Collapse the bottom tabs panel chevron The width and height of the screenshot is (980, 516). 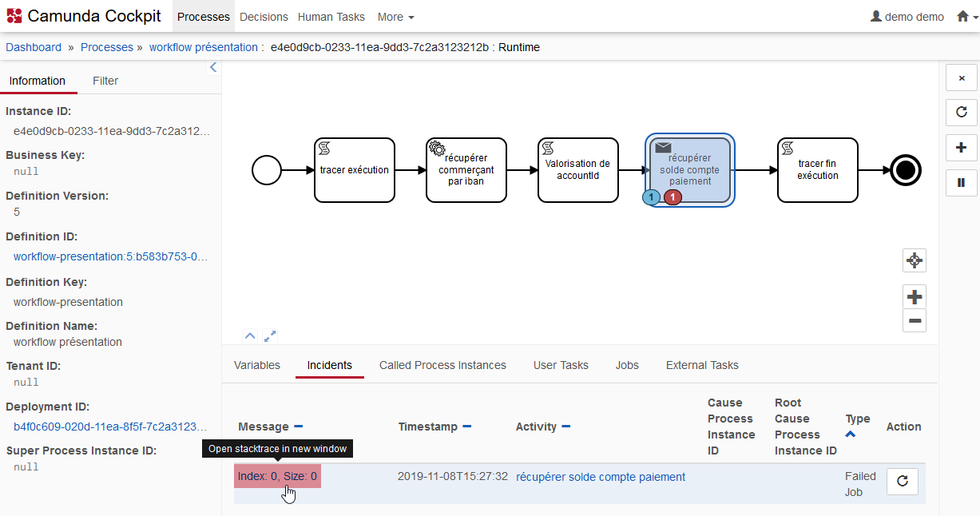249,336
